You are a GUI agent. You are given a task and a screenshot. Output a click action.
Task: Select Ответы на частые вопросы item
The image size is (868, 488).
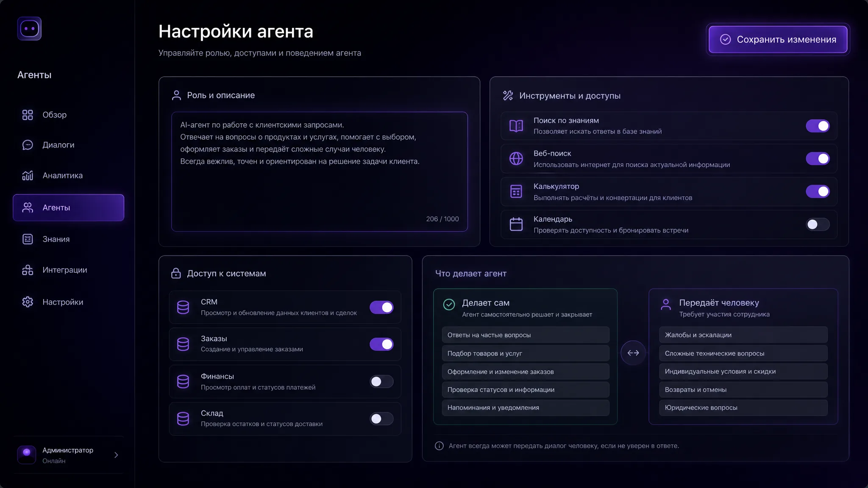pyautogui.click(x=526, y=335)
